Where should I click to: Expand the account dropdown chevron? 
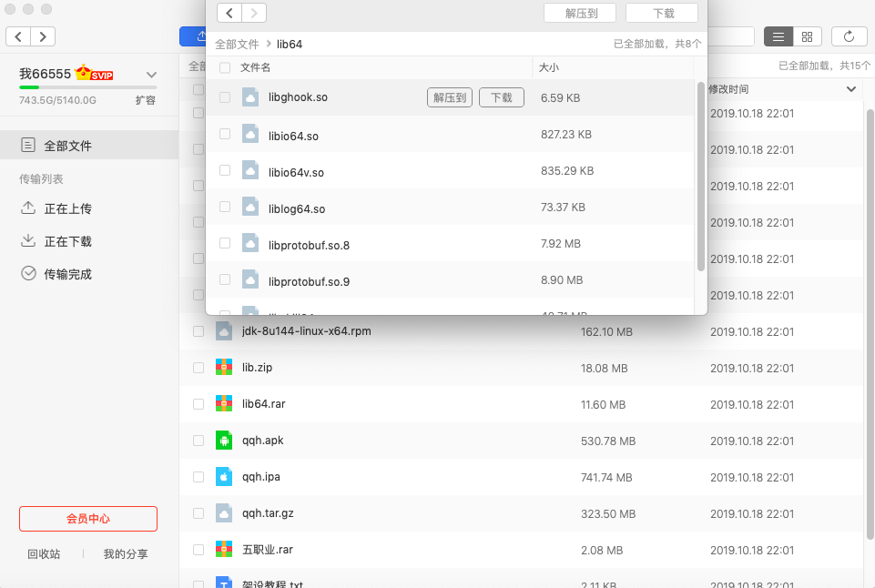point(151,75)
